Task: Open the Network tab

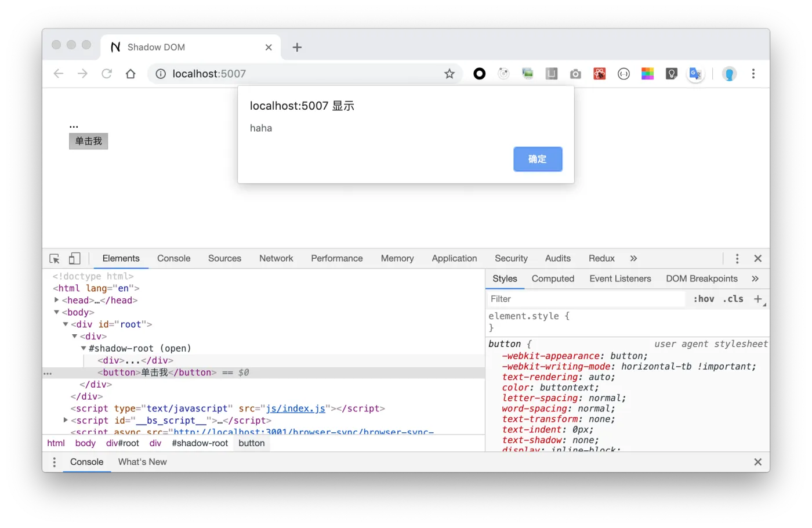Action: coord(276,259)
